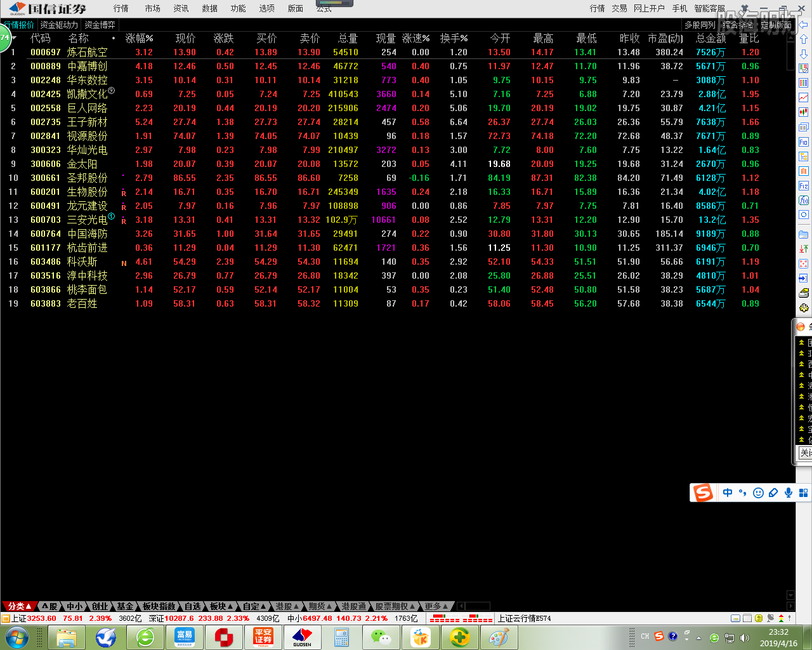The height and width of the screenshot is (650, 812).
Task: Sort by the 涨幅% column header
Action: point(139,39)
